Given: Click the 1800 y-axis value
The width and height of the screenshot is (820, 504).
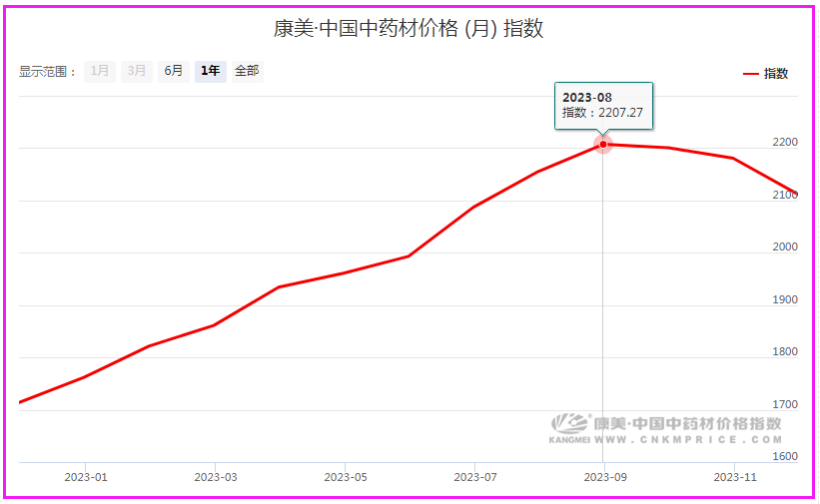Looking at the screenshot, I should [x=785, y=352].
